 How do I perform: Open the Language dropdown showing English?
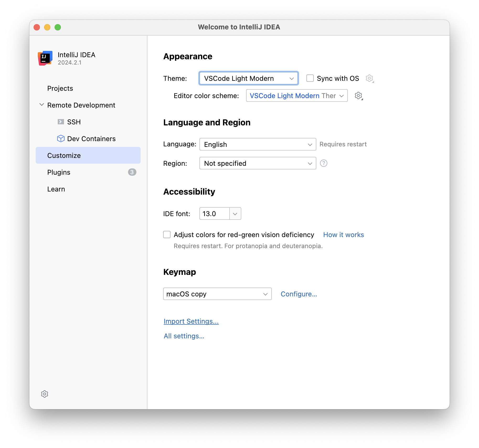coord(258,144)
